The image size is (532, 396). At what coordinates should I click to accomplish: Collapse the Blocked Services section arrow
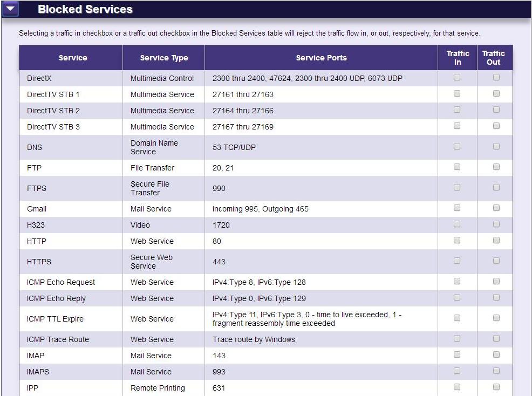tap(10, 9)
